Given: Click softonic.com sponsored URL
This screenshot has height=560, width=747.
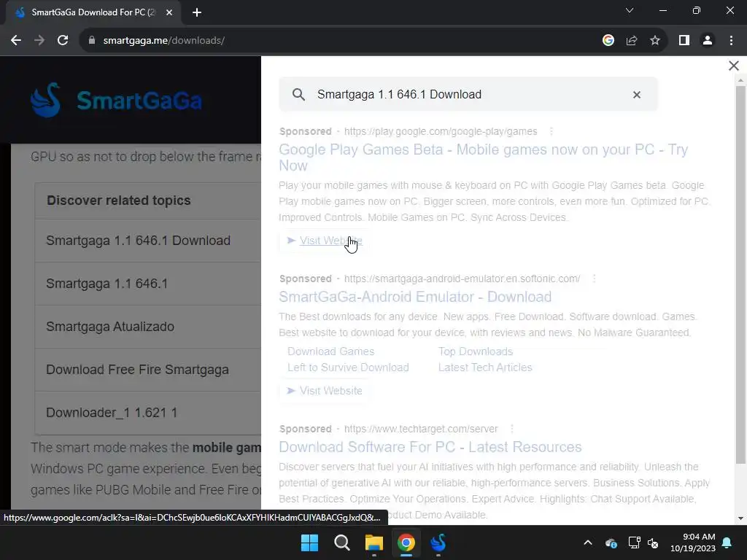Looking at the screenshot, I should pyautogui.click(x=462, y=279).
